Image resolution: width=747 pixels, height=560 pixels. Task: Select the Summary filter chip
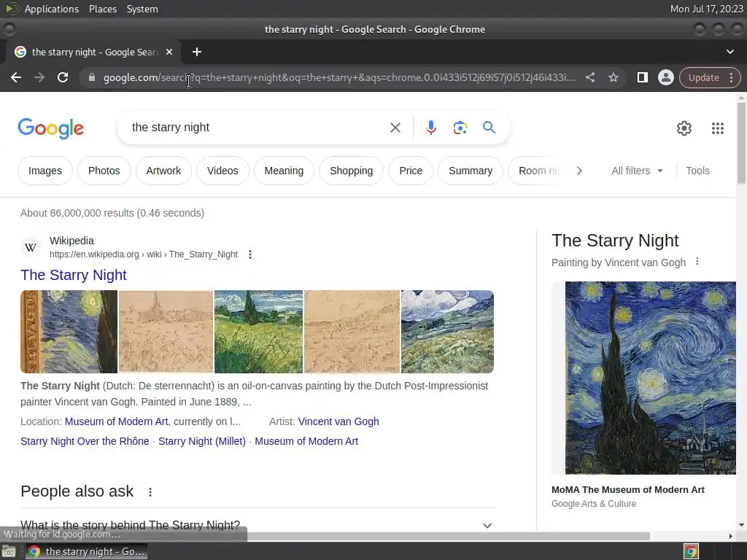pos(471,171)
